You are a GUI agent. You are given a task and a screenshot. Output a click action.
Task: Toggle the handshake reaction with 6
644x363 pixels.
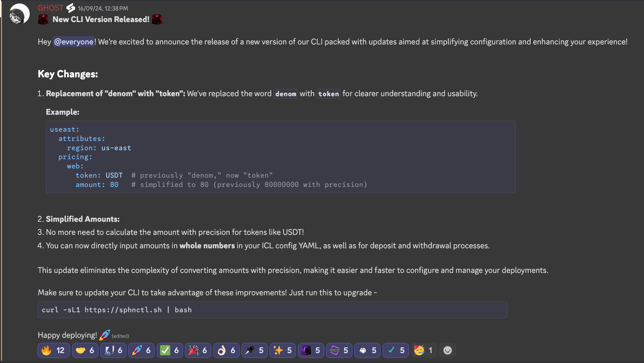[85, 351]
